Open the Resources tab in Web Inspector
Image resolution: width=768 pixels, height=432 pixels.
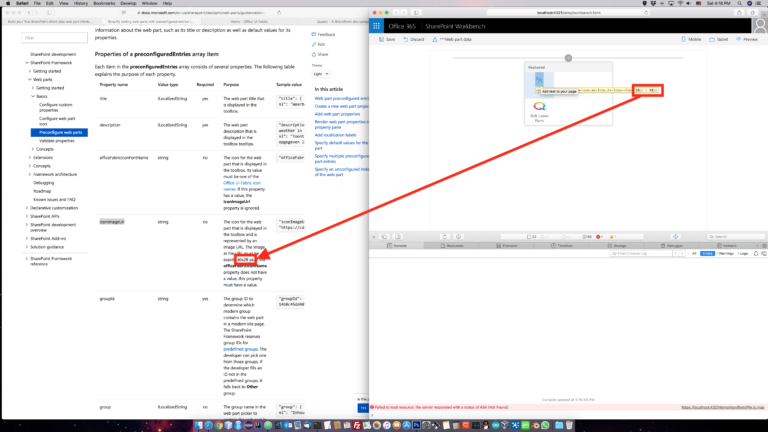click(x=452, y=245)
